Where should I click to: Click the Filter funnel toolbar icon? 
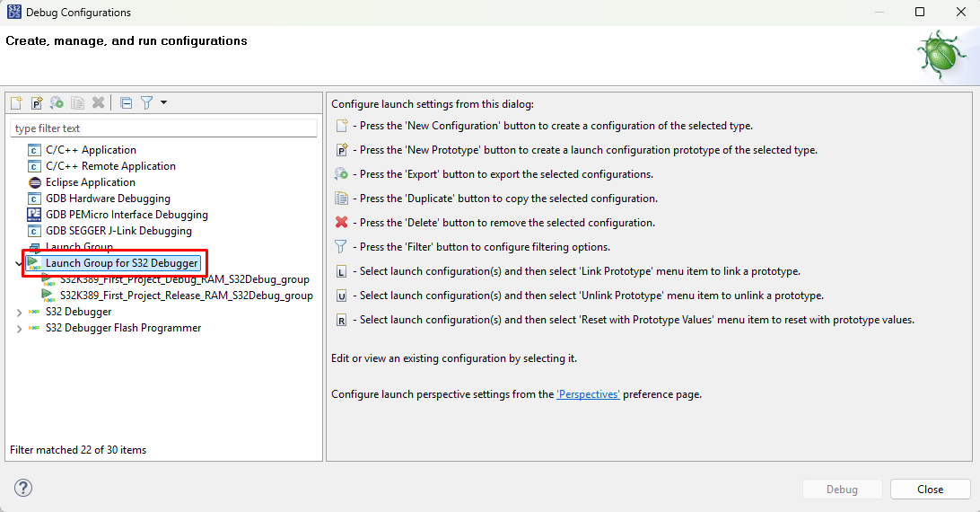coord(147,103)
